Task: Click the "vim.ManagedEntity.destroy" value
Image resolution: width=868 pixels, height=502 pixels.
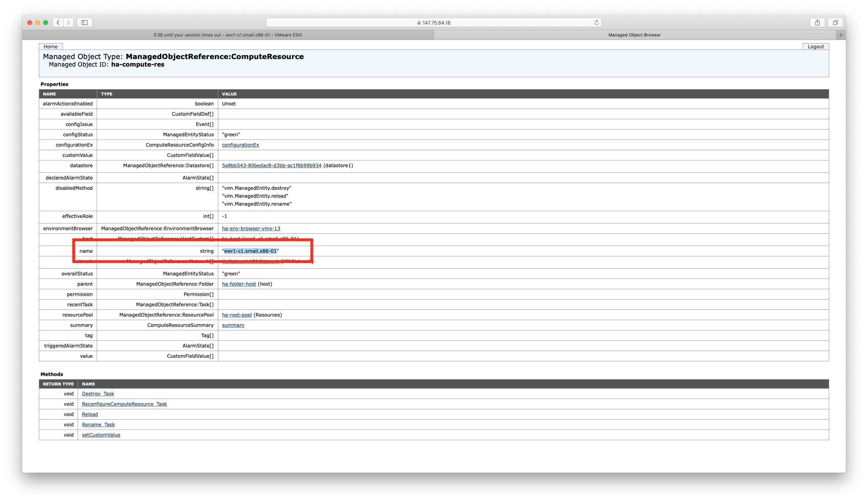Action: click(x=257, y=188)
